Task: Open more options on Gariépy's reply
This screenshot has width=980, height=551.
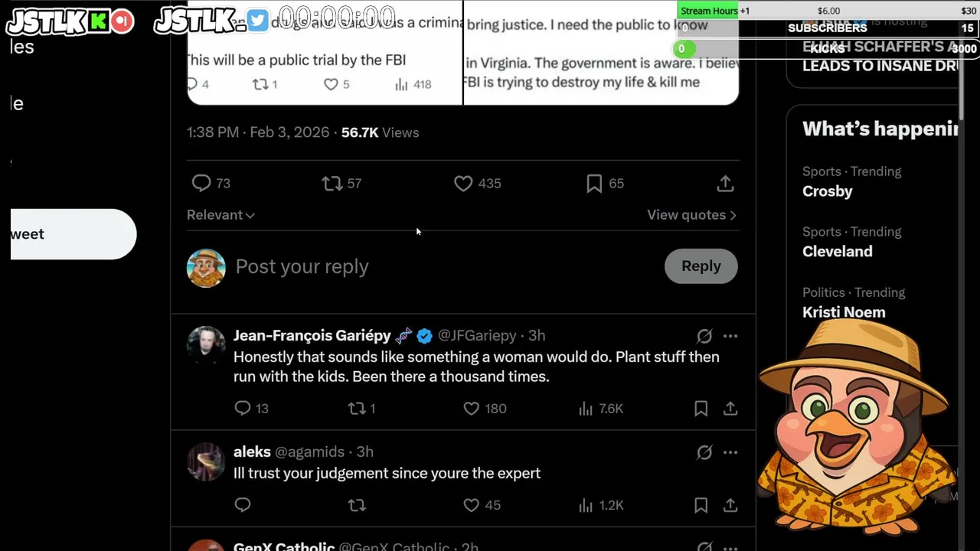Action: click(x=730, y=336)
